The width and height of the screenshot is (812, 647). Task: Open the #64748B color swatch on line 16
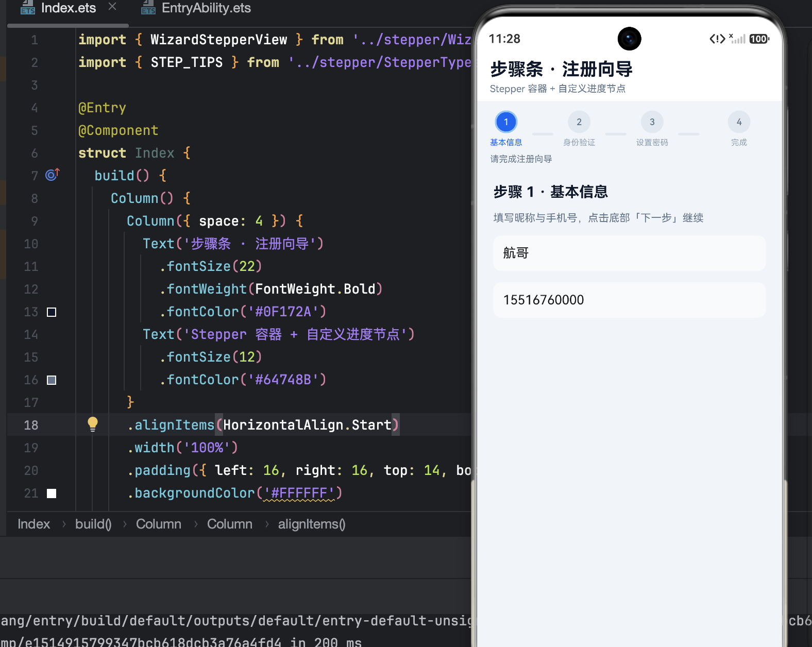click(52, 380)
